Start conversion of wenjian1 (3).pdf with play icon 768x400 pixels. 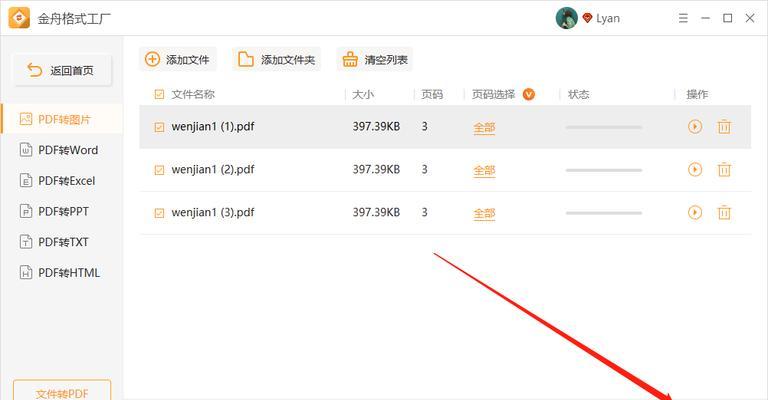coord(695,212)
